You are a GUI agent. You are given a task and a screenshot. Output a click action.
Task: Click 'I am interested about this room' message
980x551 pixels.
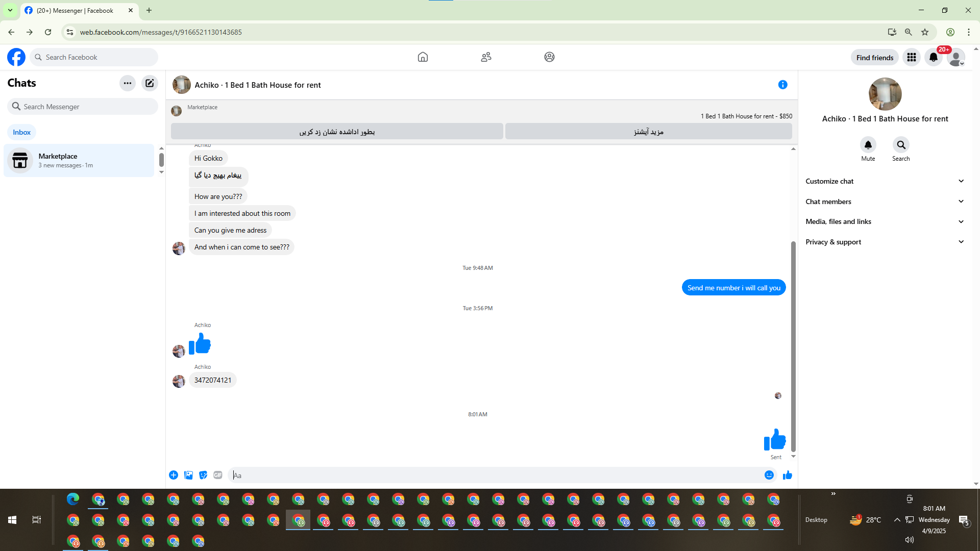click(242, 213)
